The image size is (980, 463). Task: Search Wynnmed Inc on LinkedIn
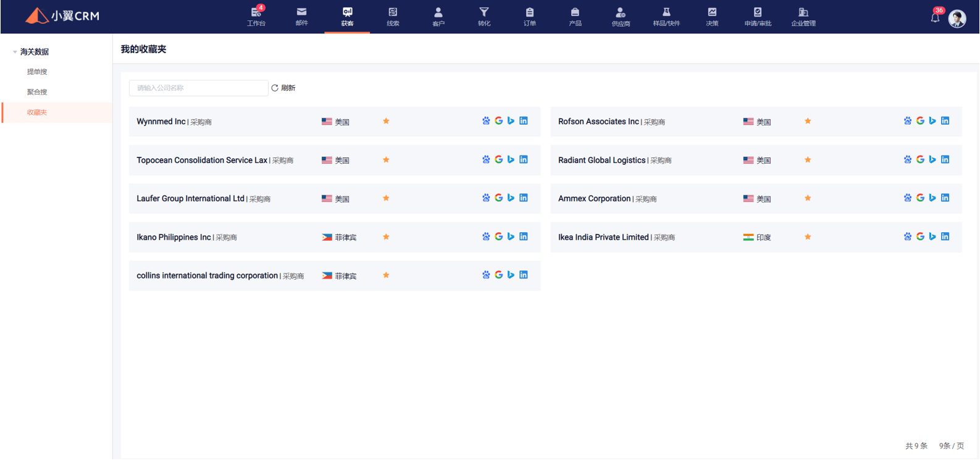[524, 121]
